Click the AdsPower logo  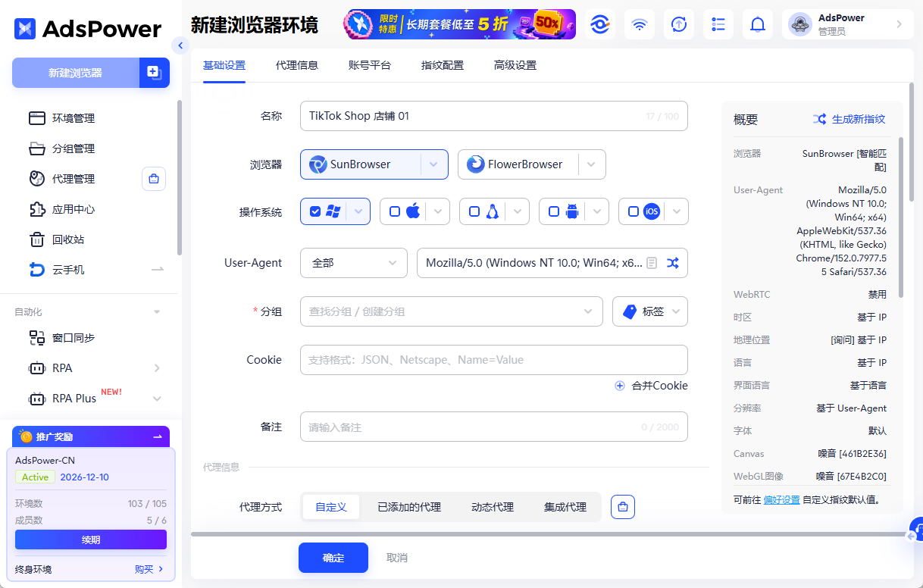(88, 29)
